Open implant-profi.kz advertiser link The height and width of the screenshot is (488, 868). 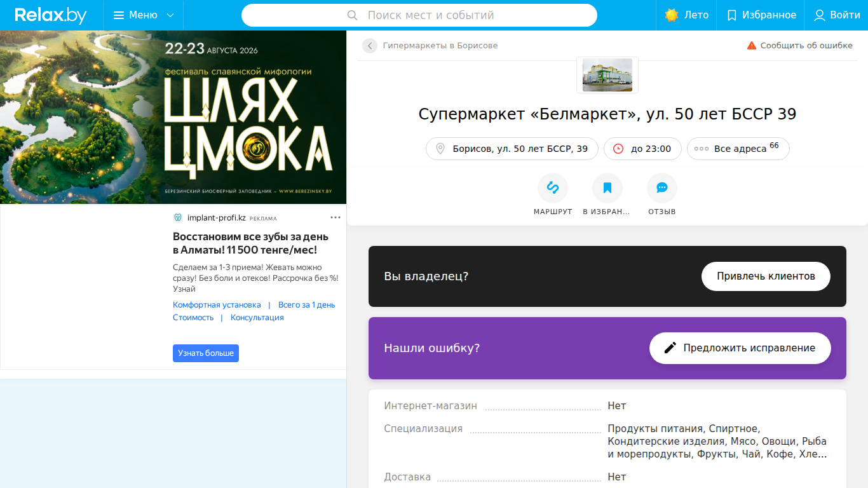point(216,218)
